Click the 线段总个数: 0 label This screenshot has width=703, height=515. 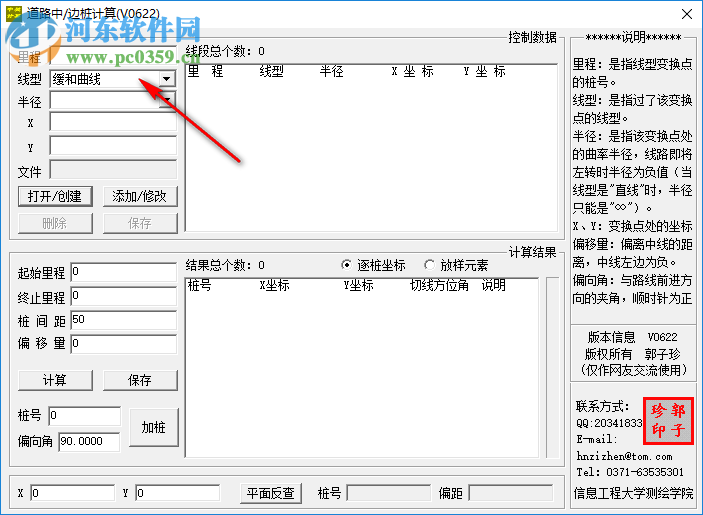(225, 51)
